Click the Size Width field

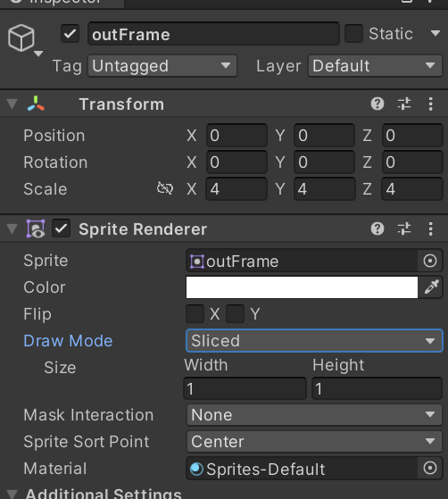[245, 388]
